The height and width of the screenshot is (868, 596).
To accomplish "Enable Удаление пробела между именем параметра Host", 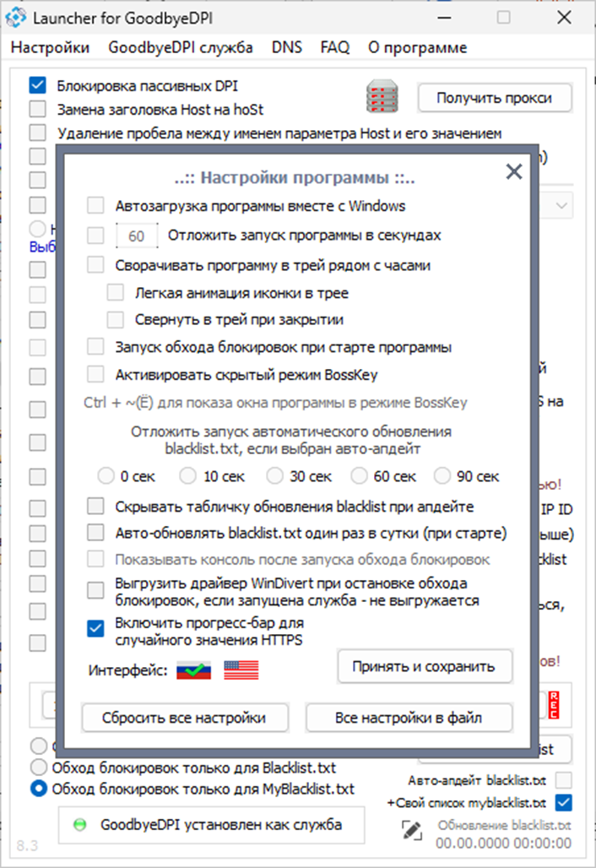I will point(38,133).
